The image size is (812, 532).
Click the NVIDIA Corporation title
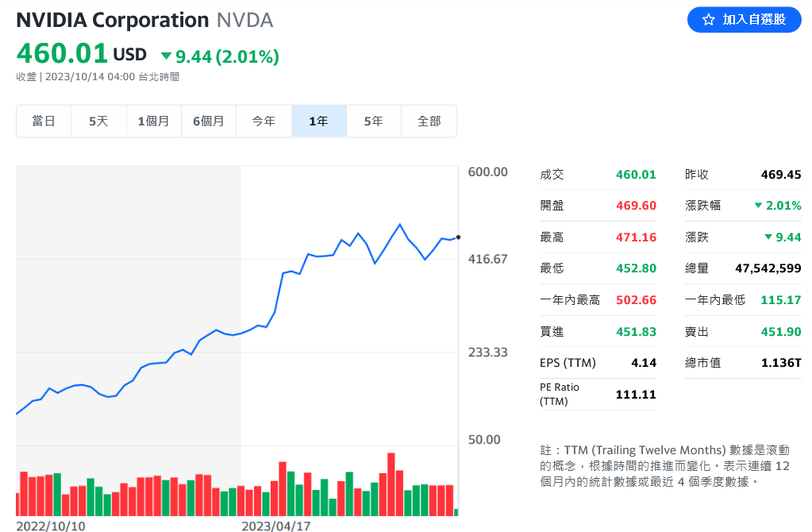113,20
